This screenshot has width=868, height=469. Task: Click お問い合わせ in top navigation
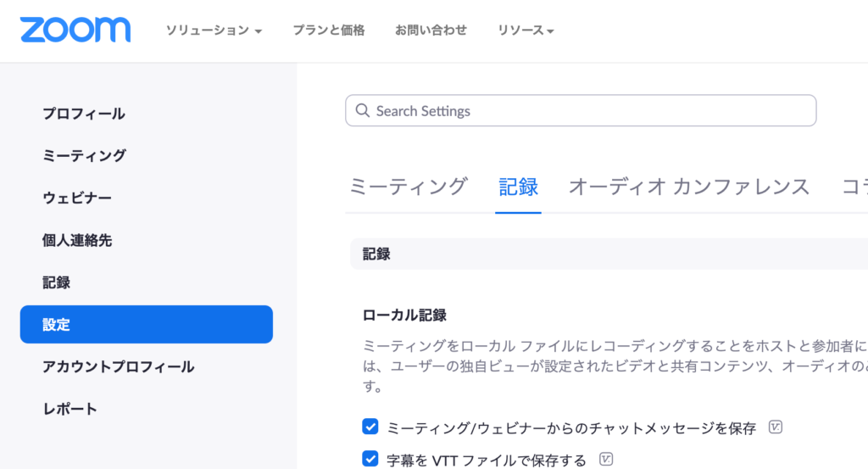[431, 30]
